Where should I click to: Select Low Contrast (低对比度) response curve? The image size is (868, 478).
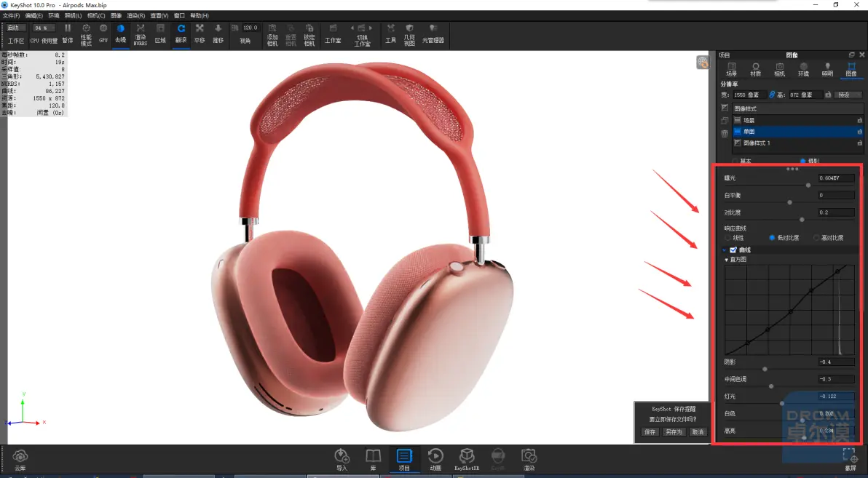point(772,238)
